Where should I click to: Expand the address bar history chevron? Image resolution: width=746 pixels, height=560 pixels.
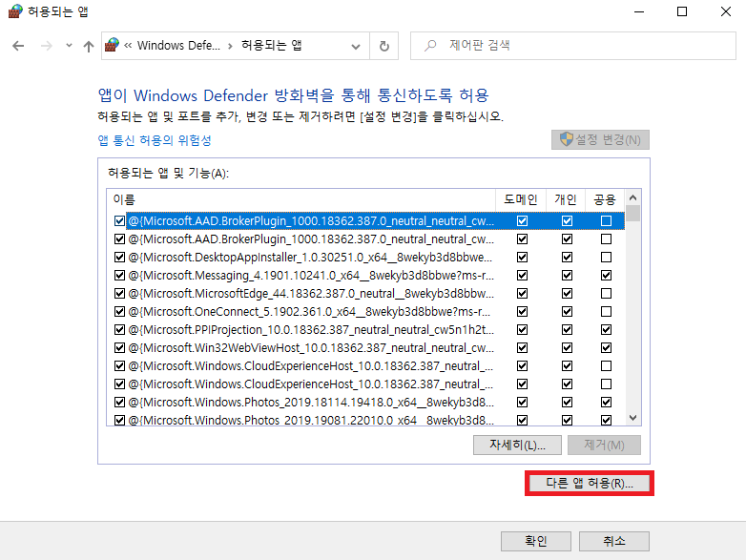coord(356,46)
